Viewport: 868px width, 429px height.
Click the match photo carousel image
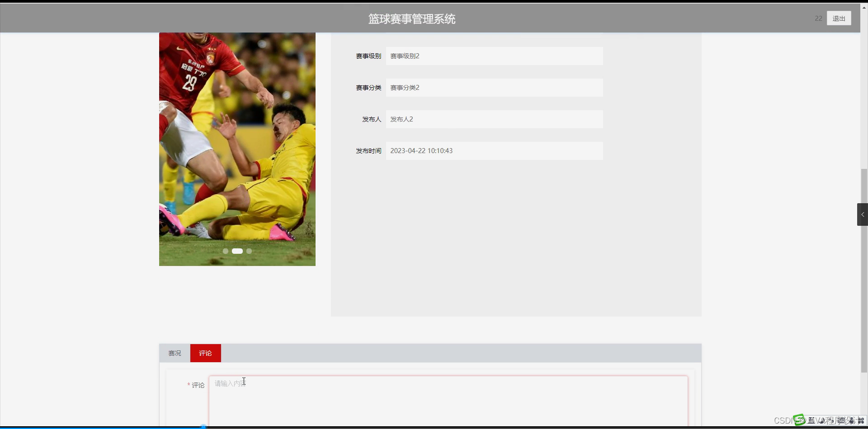[237, 149]
